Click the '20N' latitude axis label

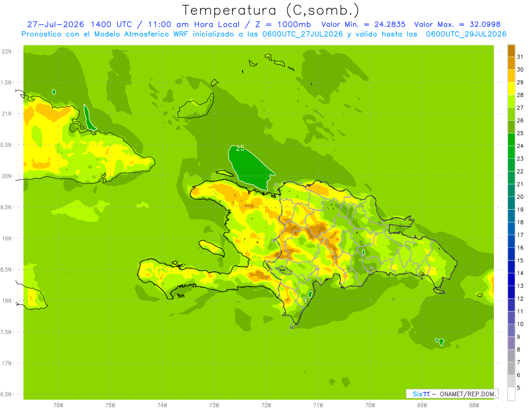click(8, 176)
